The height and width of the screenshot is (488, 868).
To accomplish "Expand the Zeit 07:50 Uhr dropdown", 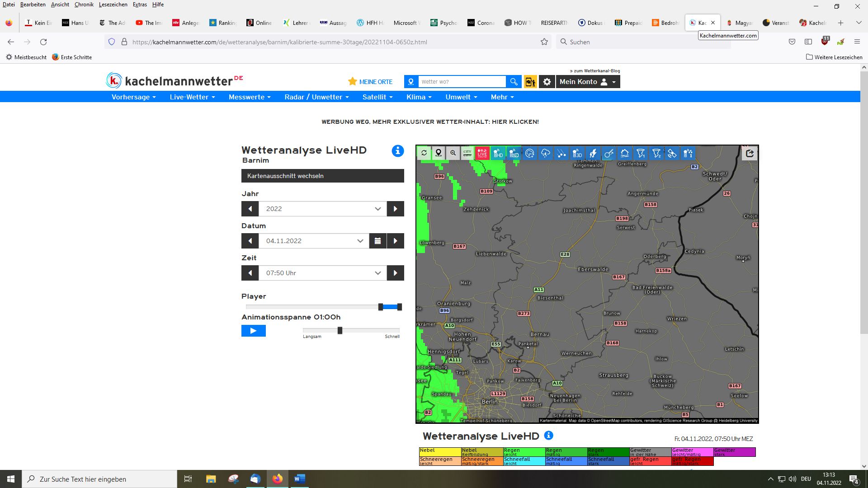I will 322,273.
